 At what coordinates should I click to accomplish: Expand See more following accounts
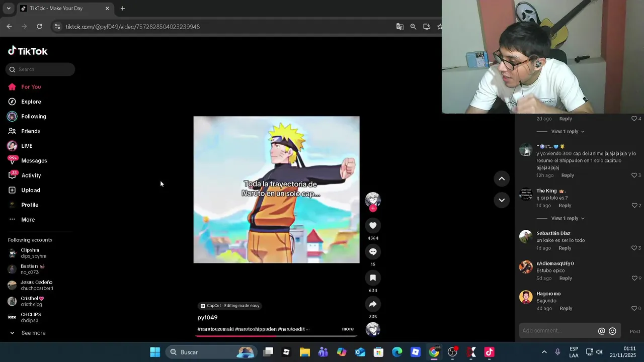click(28, 333)
